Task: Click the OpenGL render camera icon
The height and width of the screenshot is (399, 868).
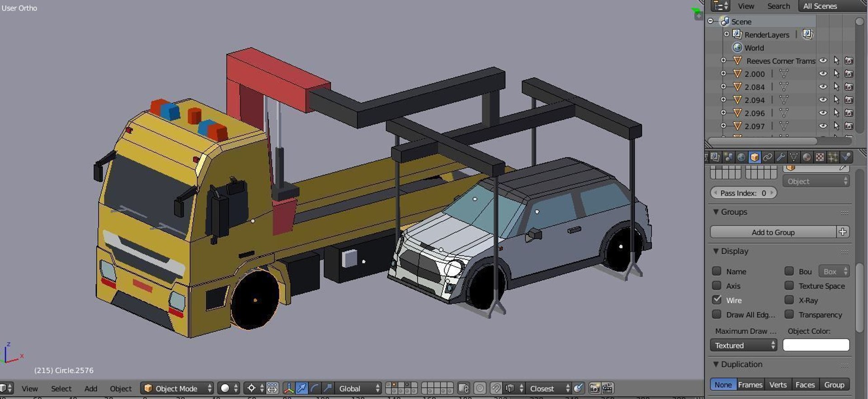Action: point(594,388)
